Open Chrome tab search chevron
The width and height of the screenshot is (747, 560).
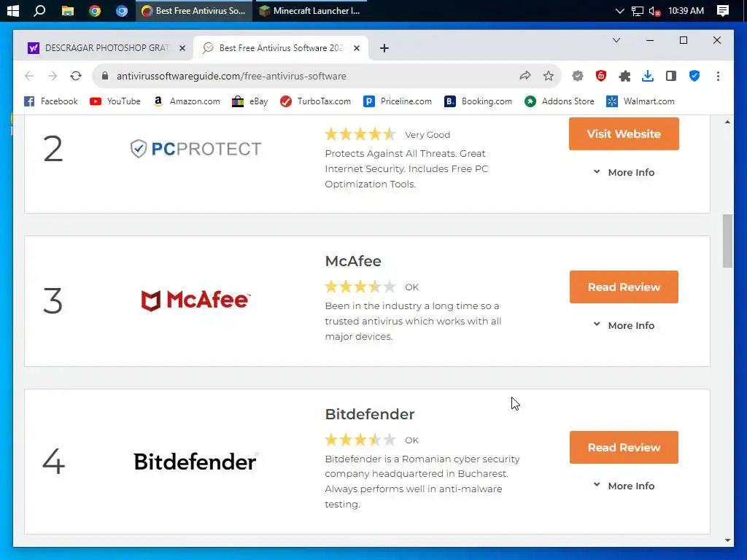coord(616,41)
